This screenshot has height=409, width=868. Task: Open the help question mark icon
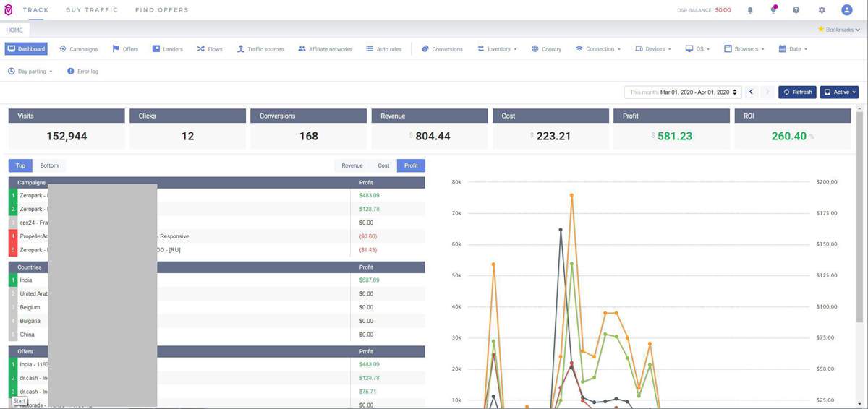click(x=796, y=10)
